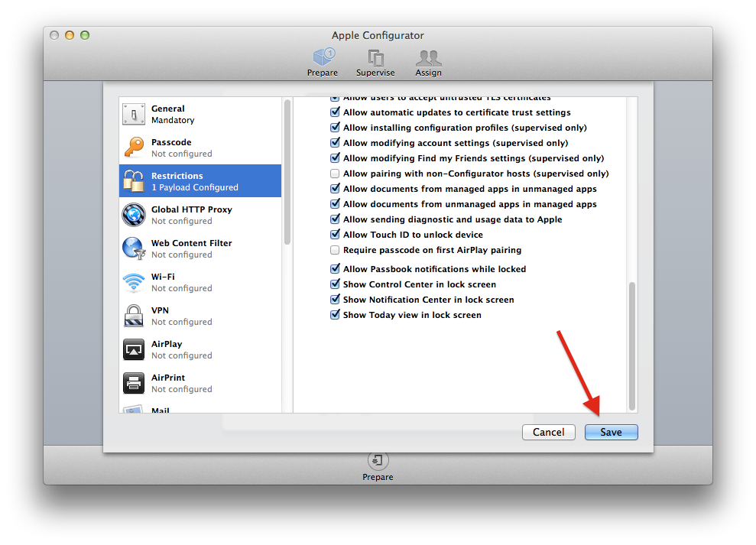Click the Global HTTP Proxy globe icon
Screen dimensions: 756x545
click(x=134, y=215)
